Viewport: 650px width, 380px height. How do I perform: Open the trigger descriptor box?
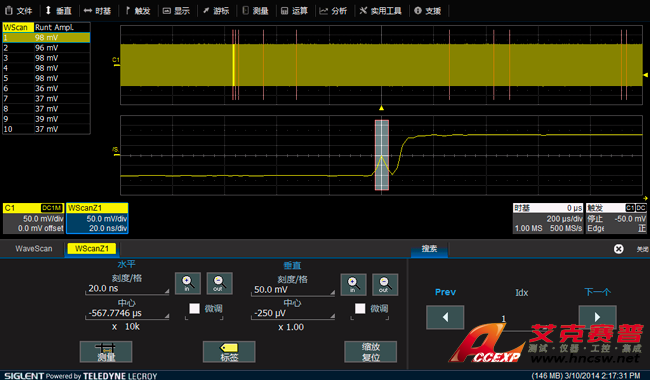616,218
